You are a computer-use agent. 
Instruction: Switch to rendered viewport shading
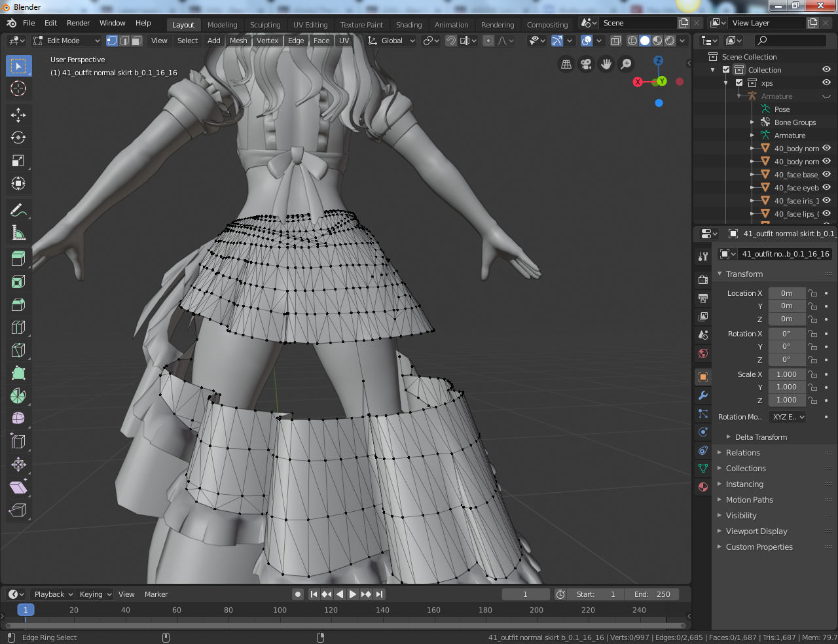(670, 41)
